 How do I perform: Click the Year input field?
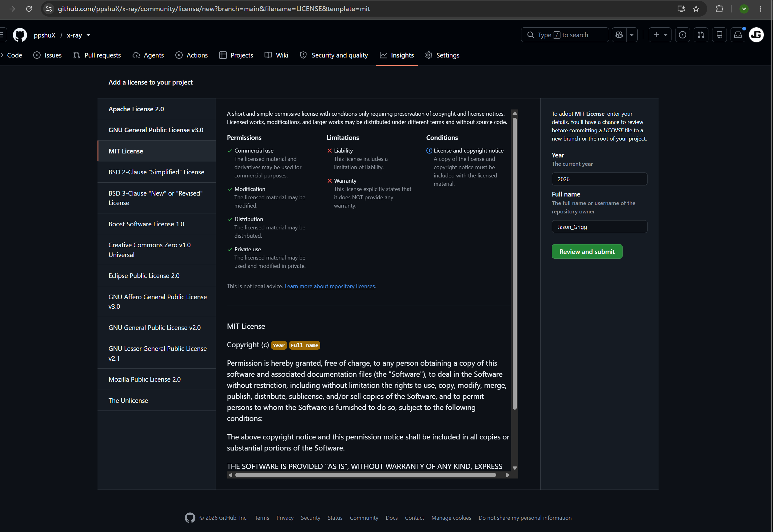click(599, 179)
